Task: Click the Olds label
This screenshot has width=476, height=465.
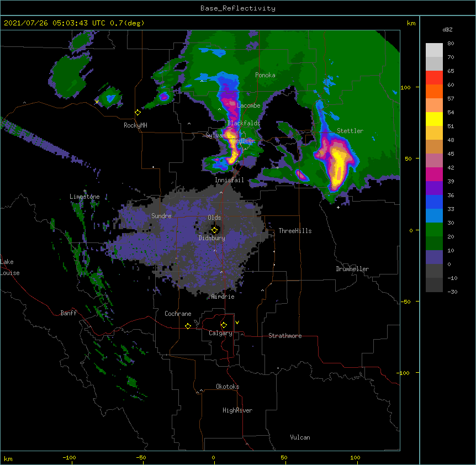Action: [214, 218]
